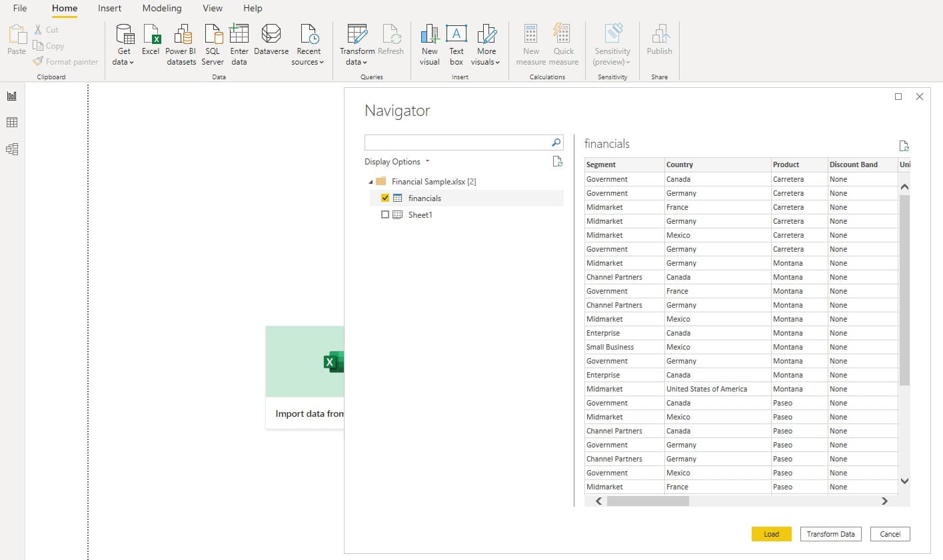Switch to the Modeling tab

(162, 8)
